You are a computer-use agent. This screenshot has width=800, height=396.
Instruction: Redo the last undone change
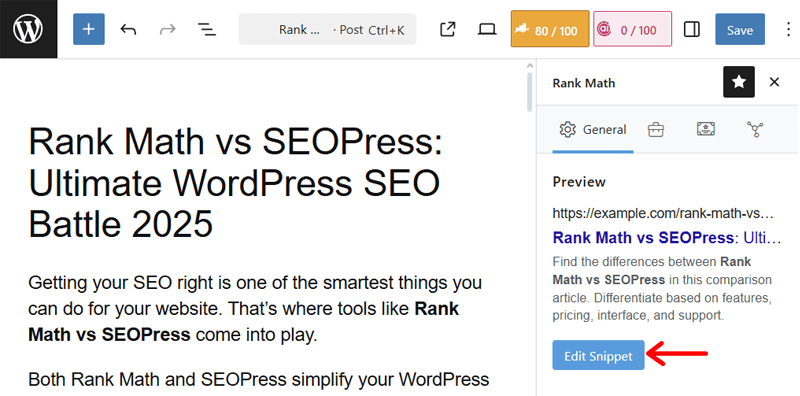point(167,30)
